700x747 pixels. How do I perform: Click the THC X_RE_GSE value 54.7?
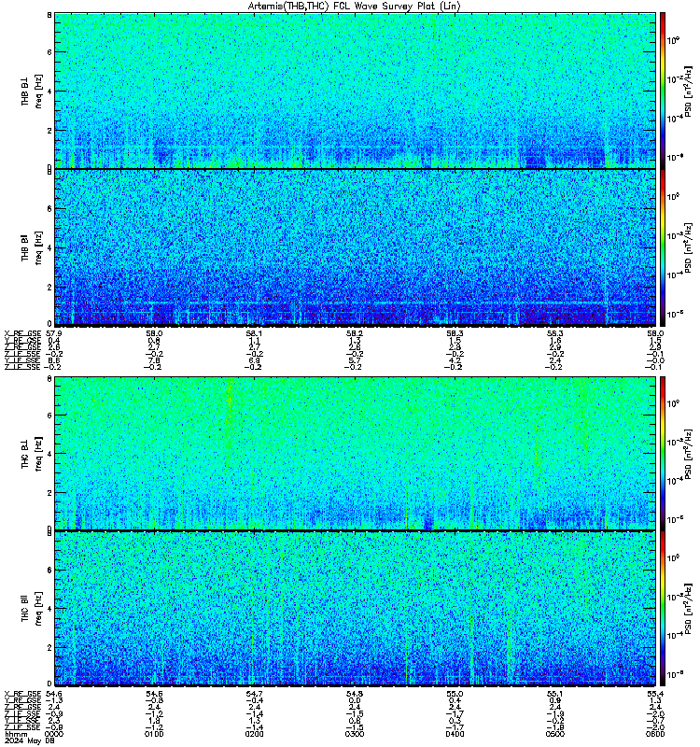254,694
